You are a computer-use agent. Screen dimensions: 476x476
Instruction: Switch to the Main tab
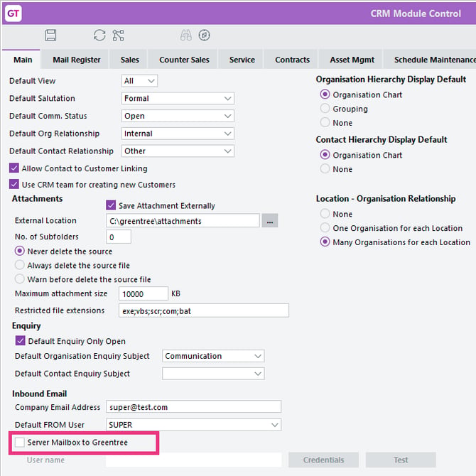pyautogui.click(x=23, y=60)
